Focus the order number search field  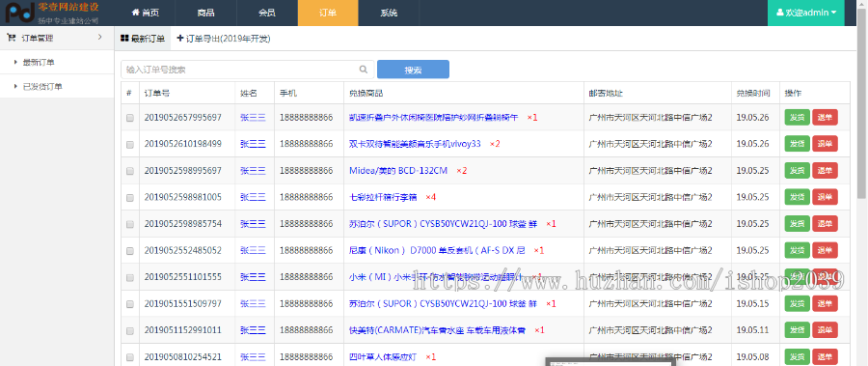tap(248, 70)
